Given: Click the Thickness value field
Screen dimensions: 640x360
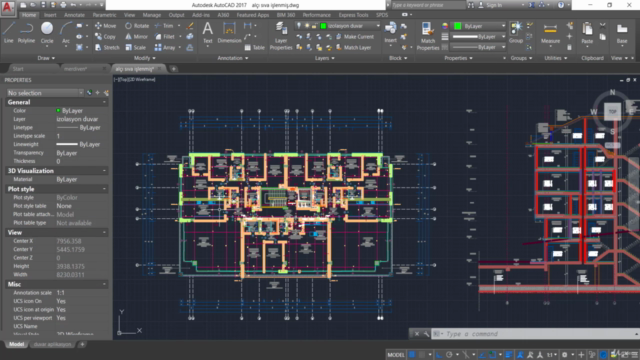Looking at the screenshot, I should point(81,161).
